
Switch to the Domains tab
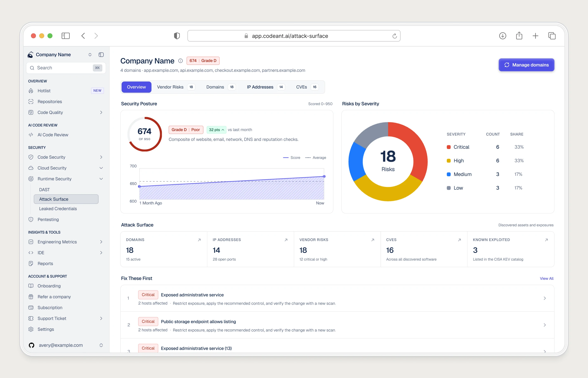[221, 87]
